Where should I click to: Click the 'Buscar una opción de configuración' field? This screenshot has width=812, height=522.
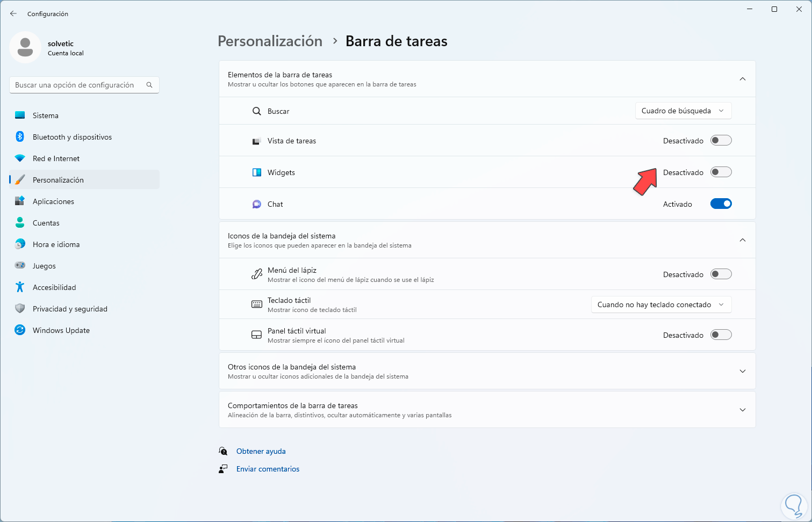[75, 85]
